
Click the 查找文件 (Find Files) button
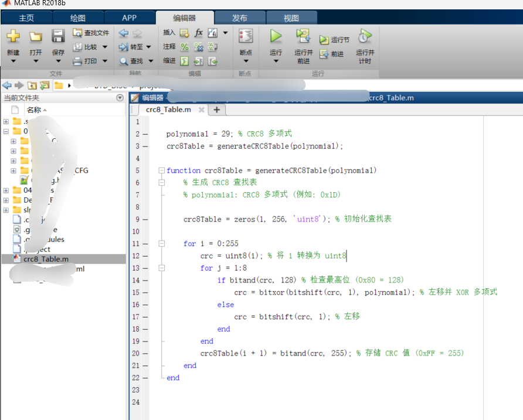(x=91, y=33)
